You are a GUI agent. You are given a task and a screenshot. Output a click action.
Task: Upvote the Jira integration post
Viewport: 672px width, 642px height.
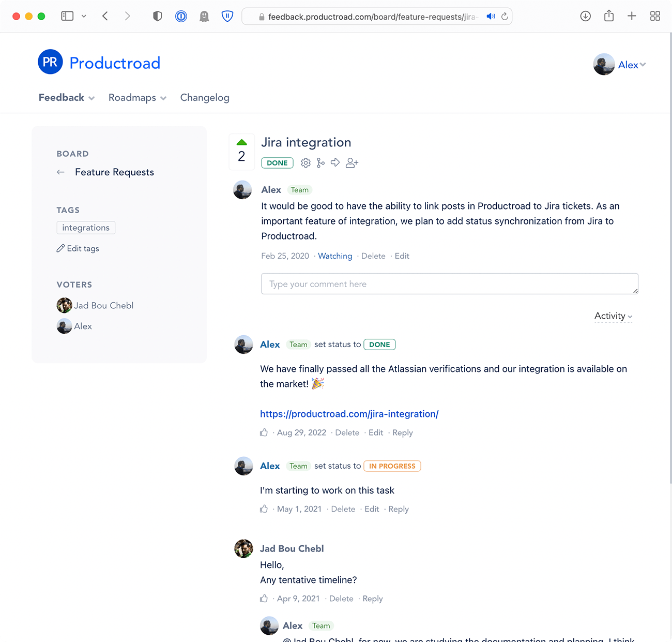241,142
